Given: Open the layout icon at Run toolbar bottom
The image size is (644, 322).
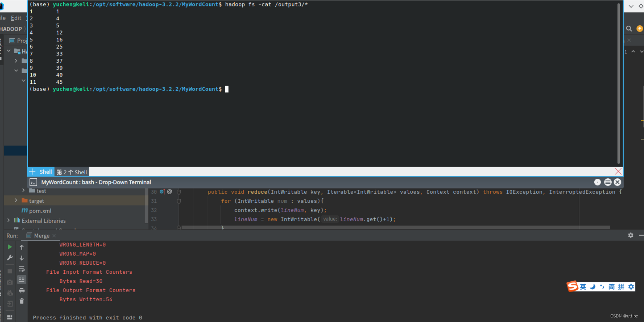Looking at the screenshot, I should pos(10,317).
